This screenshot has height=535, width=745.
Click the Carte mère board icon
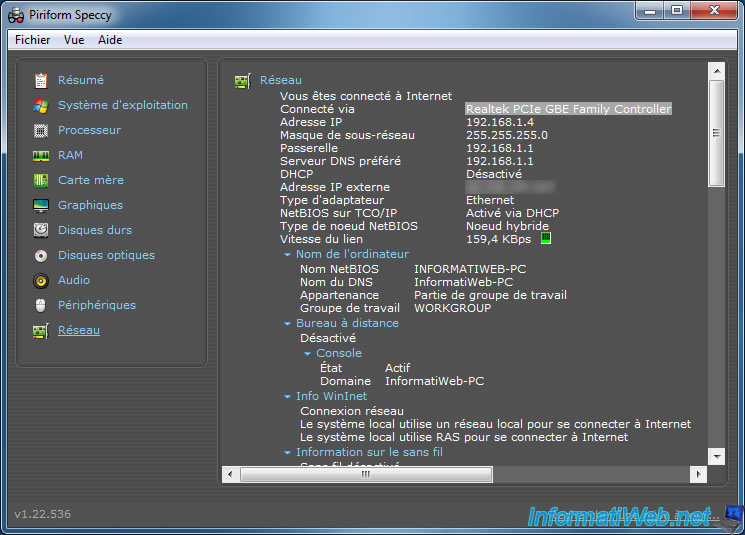[41, 180]
